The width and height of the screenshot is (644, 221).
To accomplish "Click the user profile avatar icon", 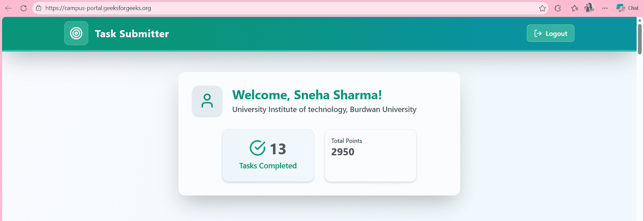I will pyautogui.click(x=207, y=101).
